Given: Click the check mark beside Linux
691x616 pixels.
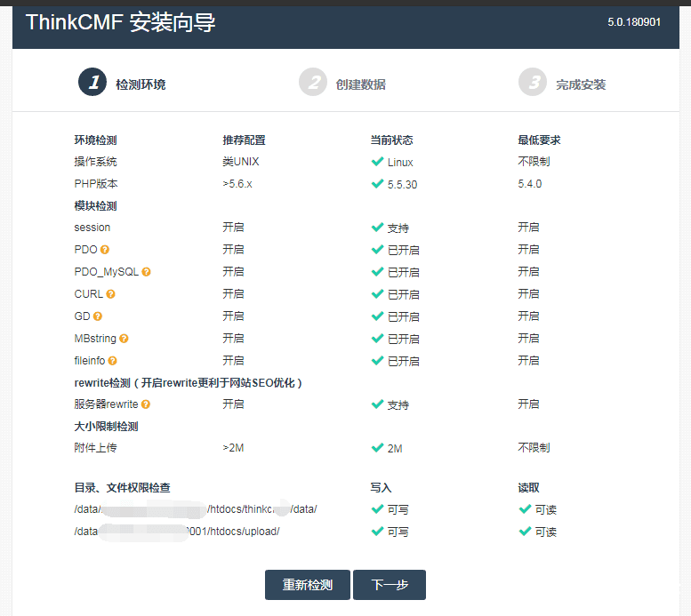Looking at the screenshot, I should [x=377, y=161].
